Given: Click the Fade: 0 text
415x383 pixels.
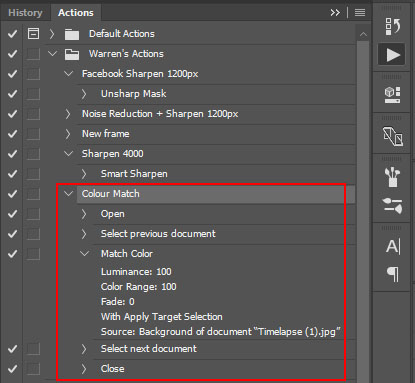Looking at the screenshot, I should [x=118, y=302].
